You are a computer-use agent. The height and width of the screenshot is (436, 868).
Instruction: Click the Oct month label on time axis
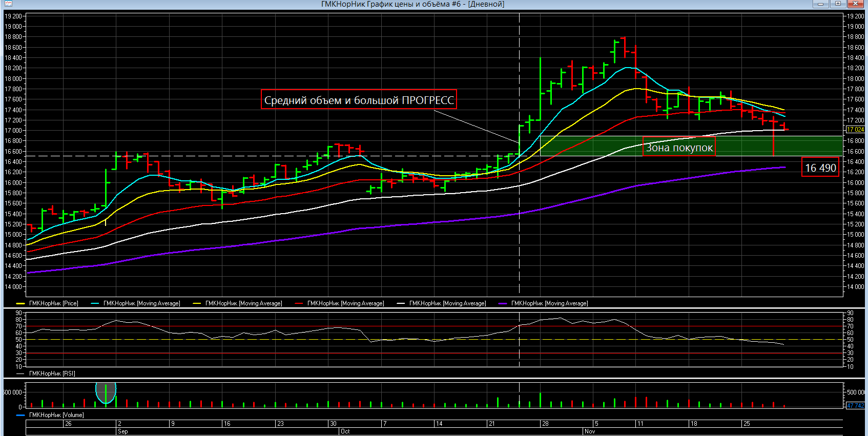pos(345,431)
